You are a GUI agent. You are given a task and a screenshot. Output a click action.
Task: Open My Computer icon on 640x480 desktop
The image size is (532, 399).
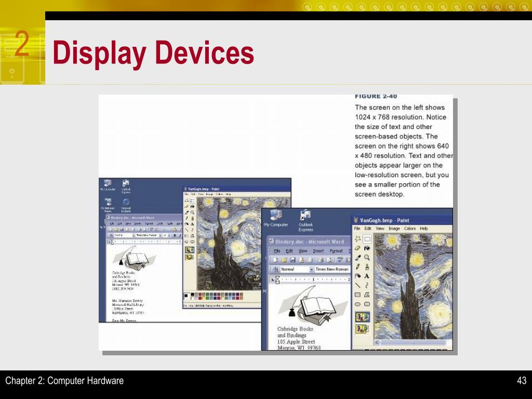pyautogui.click(x=276, y=218)
